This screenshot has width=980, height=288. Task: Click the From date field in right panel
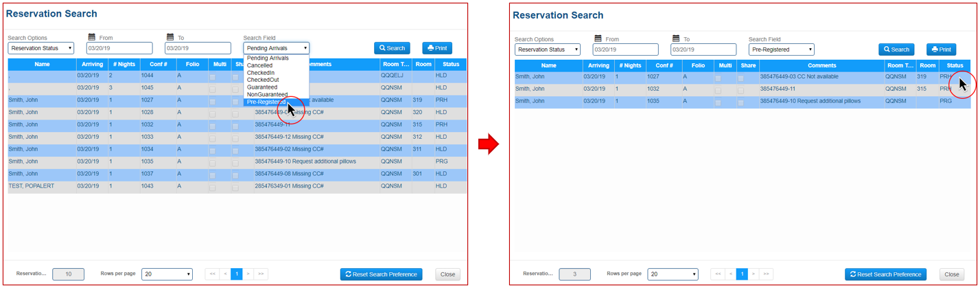[625, 49]
